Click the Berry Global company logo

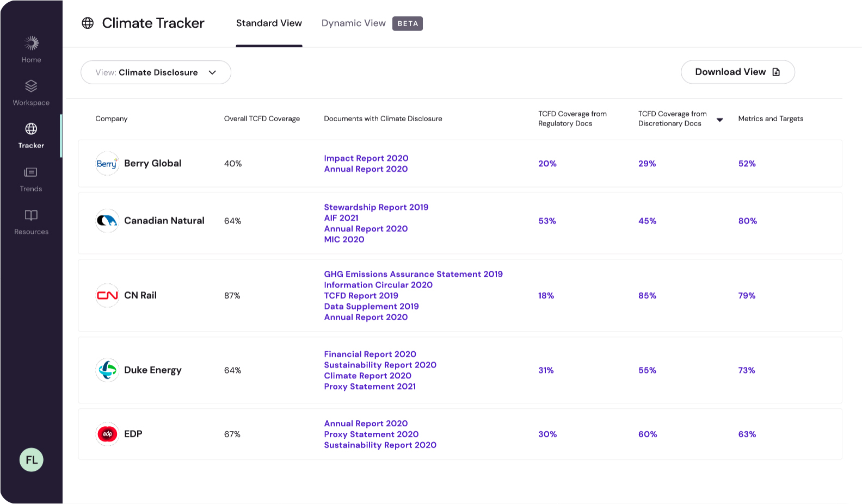(x=107, y=164)
